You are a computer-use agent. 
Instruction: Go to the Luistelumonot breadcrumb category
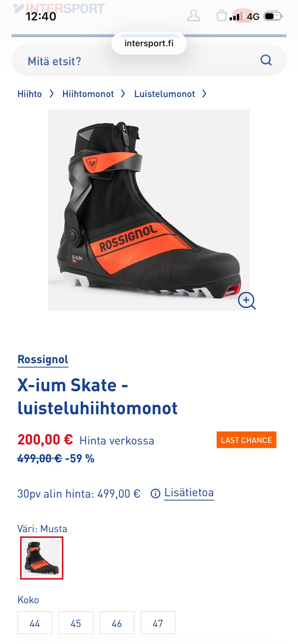pos(165,94)
